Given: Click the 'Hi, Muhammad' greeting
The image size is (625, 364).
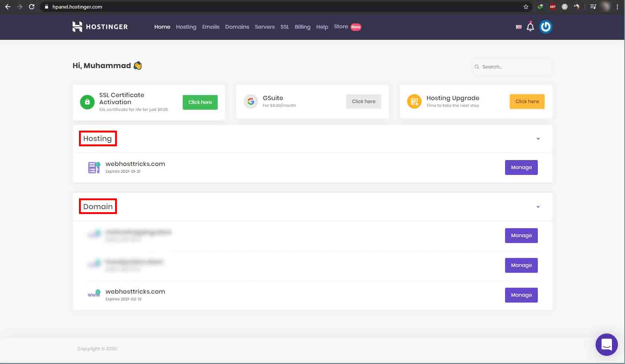Looking at the screenshot, I should click(102, 66).
